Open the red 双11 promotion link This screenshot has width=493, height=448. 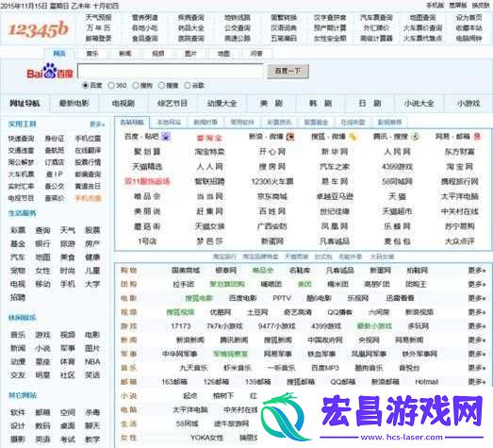tap(147, 181)
